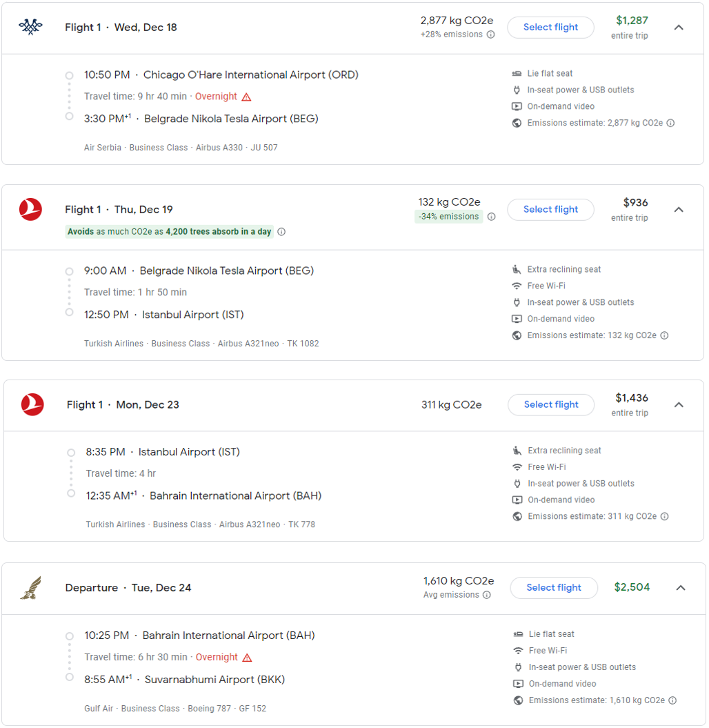Select the $1,436 Istanbul to Bahrain flight
This screenshot has height=728, width=709.
(551, 405)
